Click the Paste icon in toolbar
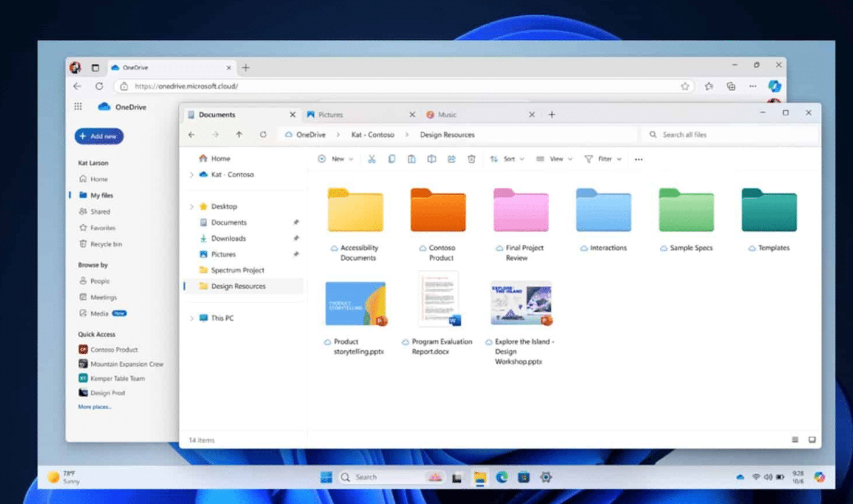853x504 pixels. click(412, 159)
